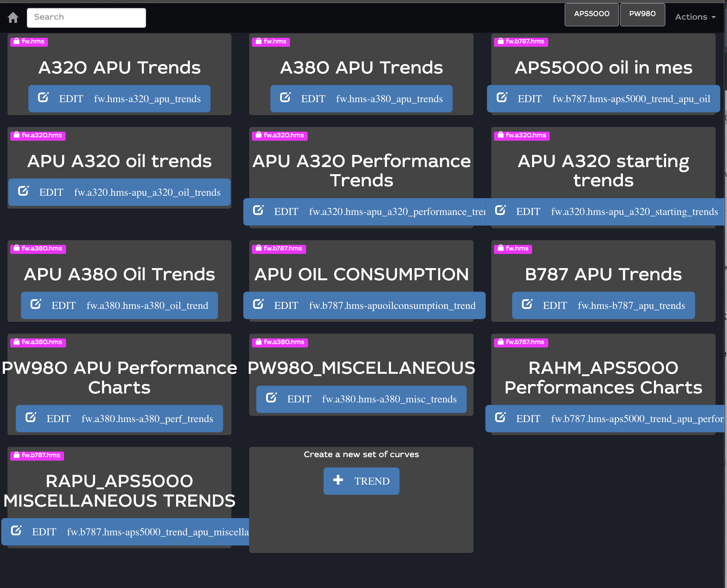Click fw.a320.hms tag on APU A320 starting trends
This screenshot has width=727, height=588.
(x=522, y=136)
